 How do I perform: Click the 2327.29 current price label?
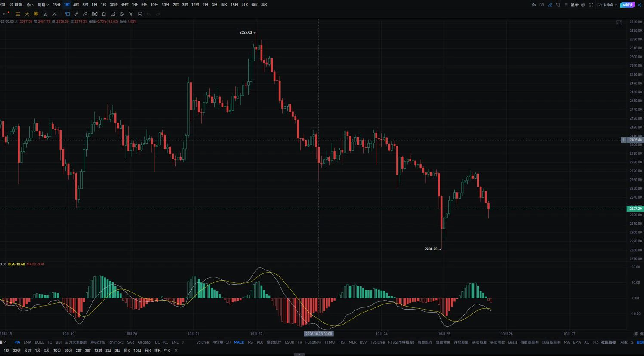pyautogui.click(x=635, y=209)
